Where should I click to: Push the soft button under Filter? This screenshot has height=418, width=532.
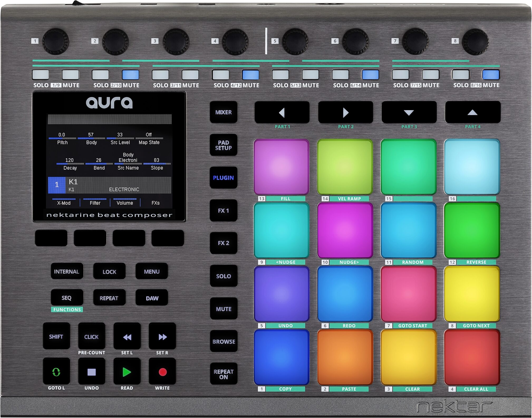click(x=90, y=238)
